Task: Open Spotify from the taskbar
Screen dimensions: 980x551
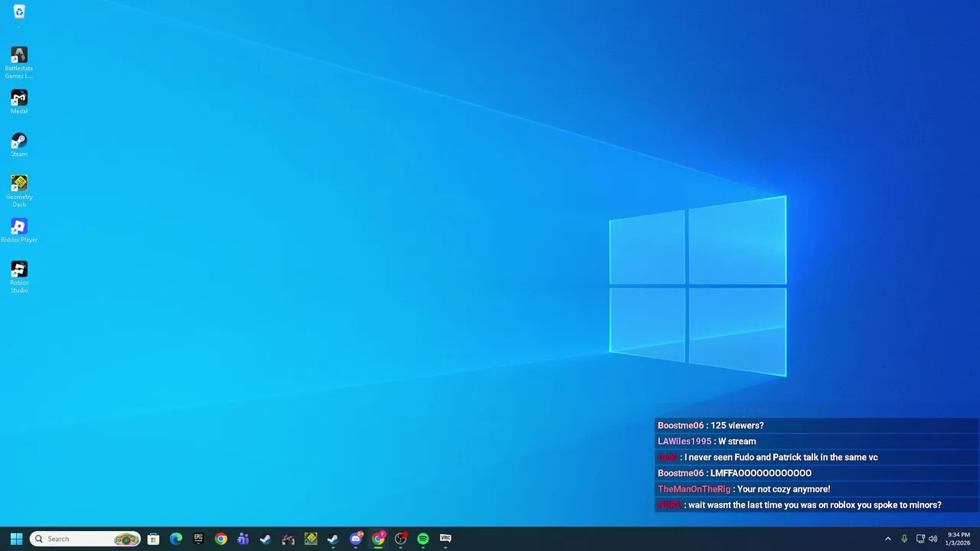Action: (x=423, y=539)
